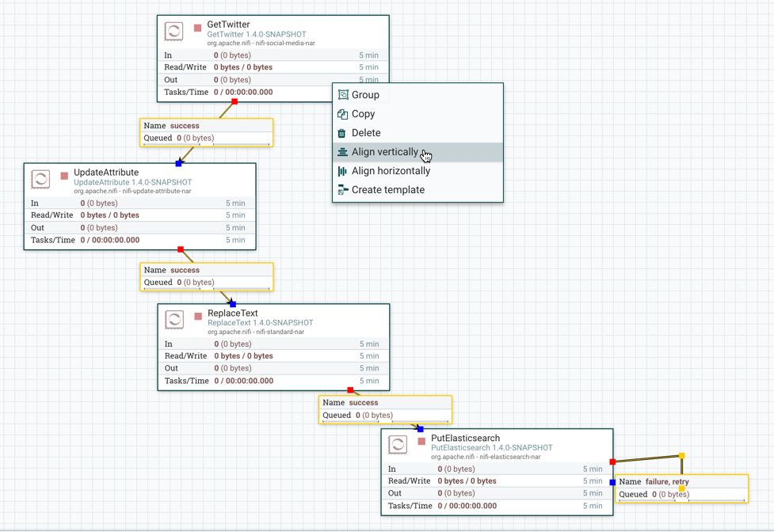Click the stopped status square on ReplaceText
Screen dimensions: 774x532
pyautogui.click(x=198, y=317)
